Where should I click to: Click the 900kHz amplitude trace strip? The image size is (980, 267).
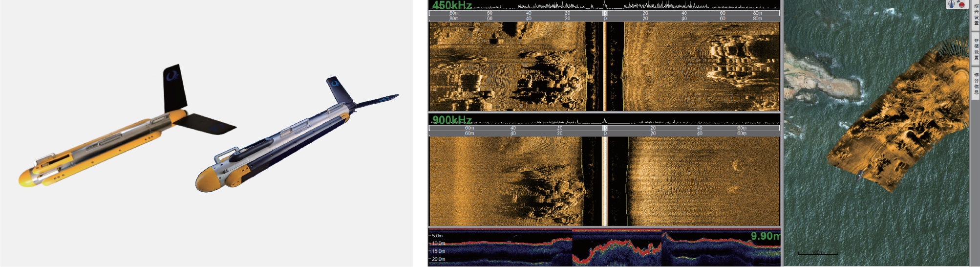(x=684, y=121)
